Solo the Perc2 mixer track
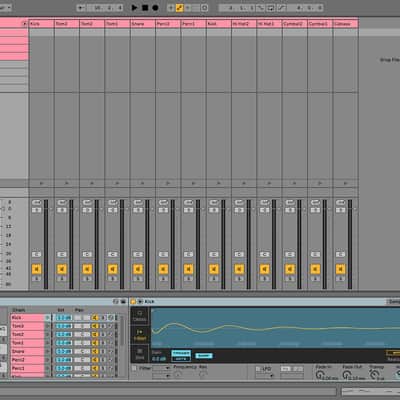This screenshot has width=400, height=400. coord(163,278)
